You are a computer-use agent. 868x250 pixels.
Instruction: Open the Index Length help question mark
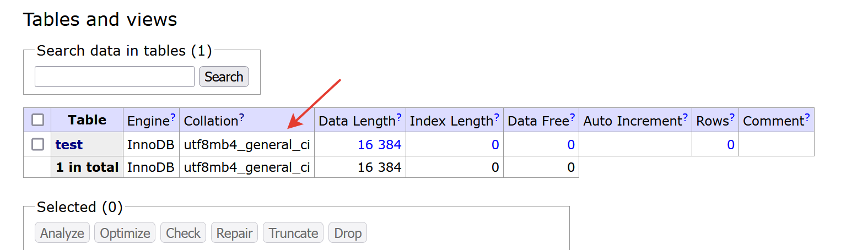pos(497,117)
